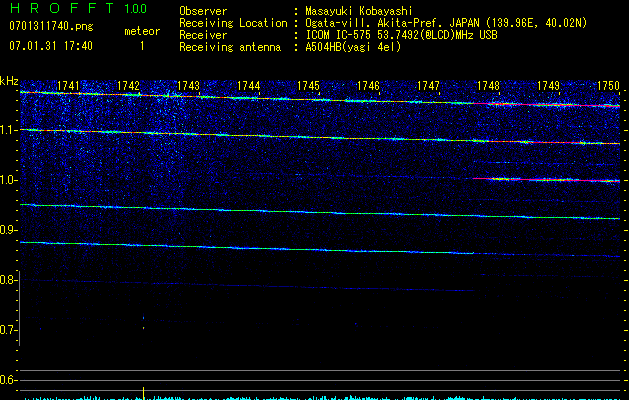629x400 pixels.
Task: Click the 1748 time marker
Action: point(488,86)
